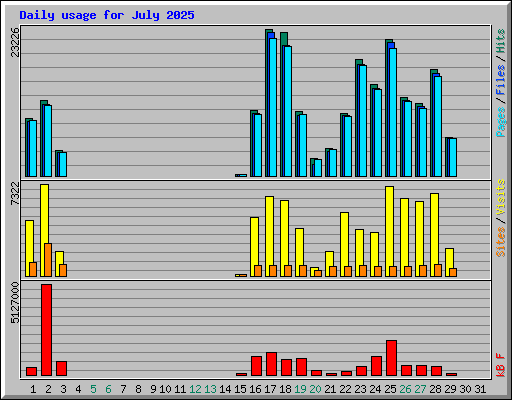Click green weekend day label 6

coord(108,389)
